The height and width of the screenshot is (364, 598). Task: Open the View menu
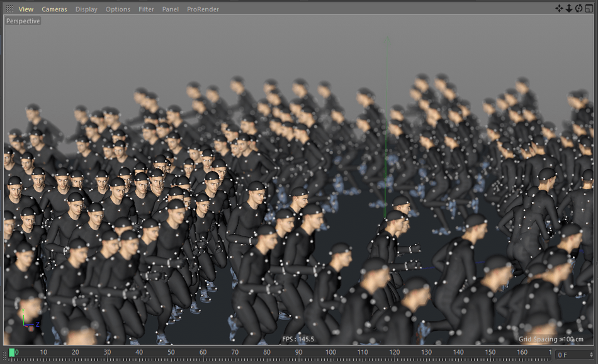(25, 9)
